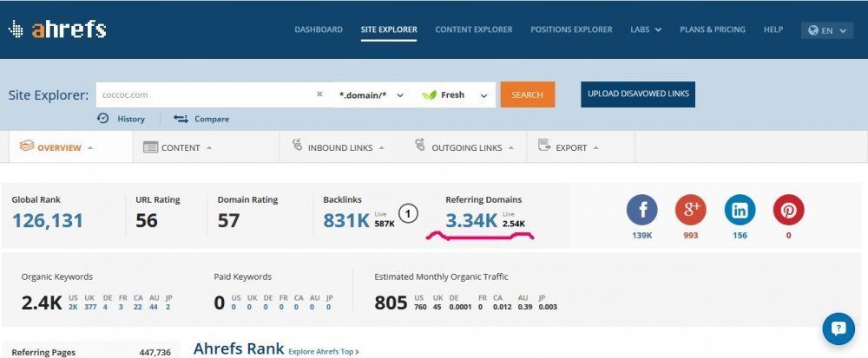This screenshot has height=358, width=868.
Task: Open the Pinterest shares icon
Action: [x=788, y=210]
